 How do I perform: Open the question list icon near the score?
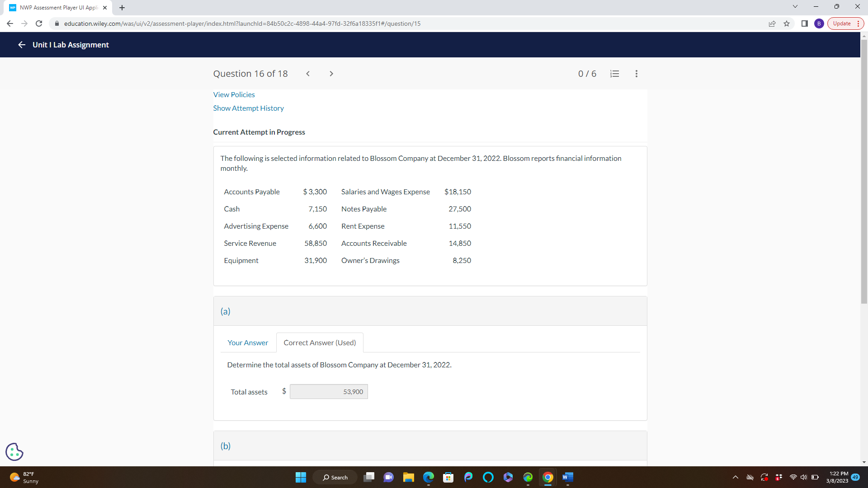(x=614, y=73)
